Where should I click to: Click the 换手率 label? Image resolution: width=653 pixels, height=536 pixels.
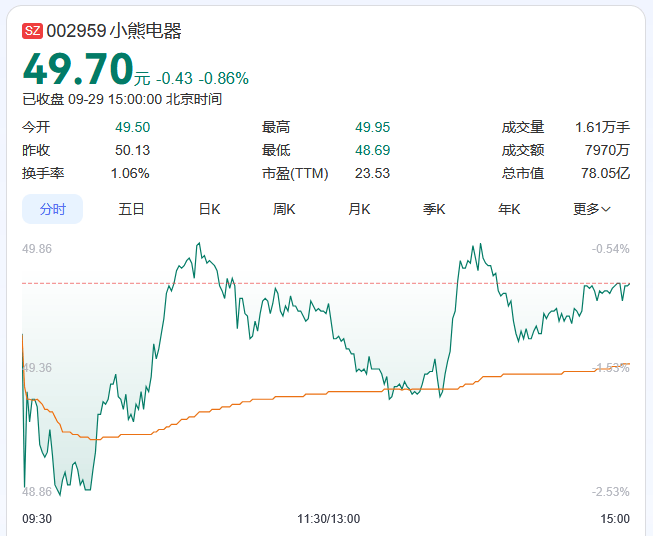pyautogui.click(x=43, y=173)
